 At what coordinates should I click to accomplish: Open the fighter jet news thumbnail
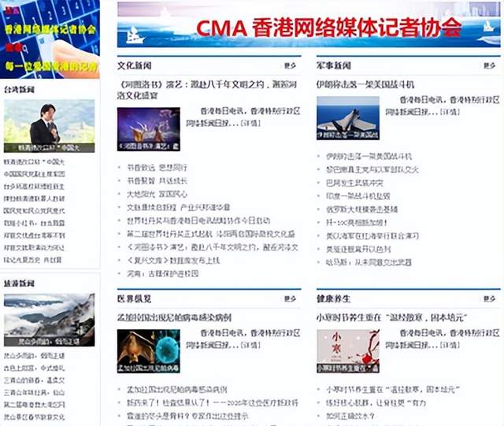pyautogui.click(x=347, y=118)
